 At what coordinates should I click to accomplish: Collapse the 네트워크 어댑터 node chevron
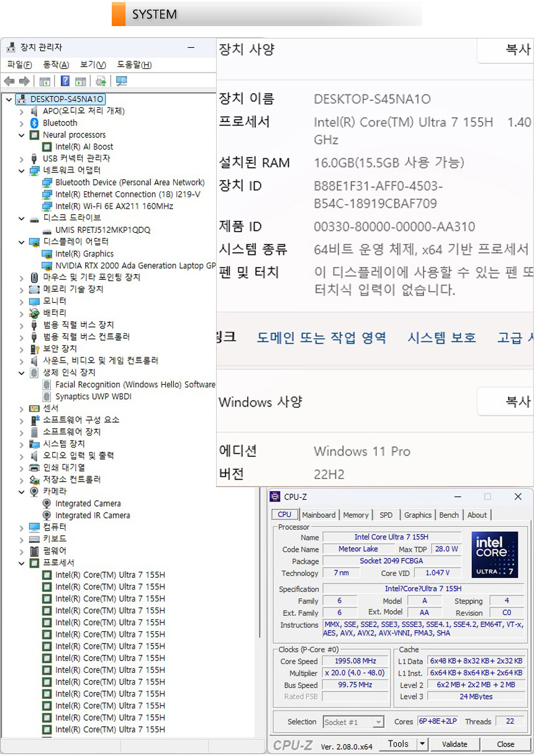click(22, 171)
